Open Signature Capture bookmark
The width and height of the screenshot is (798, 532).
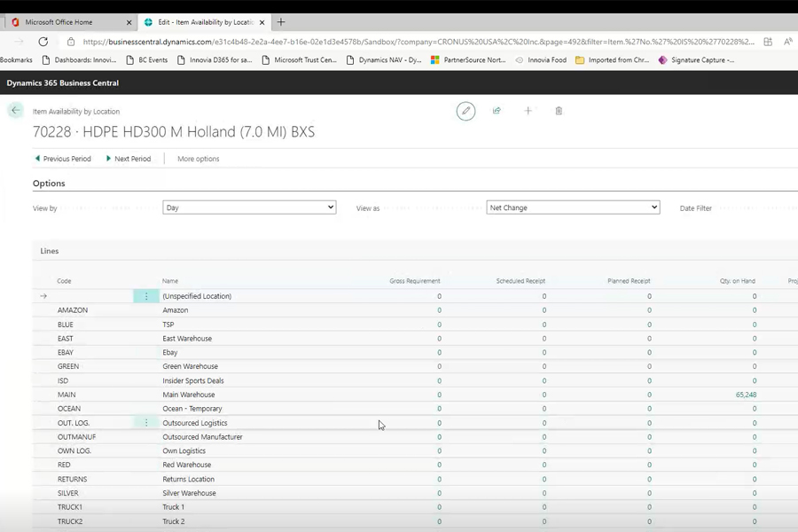pyautogui.click(x=696, y=60)
